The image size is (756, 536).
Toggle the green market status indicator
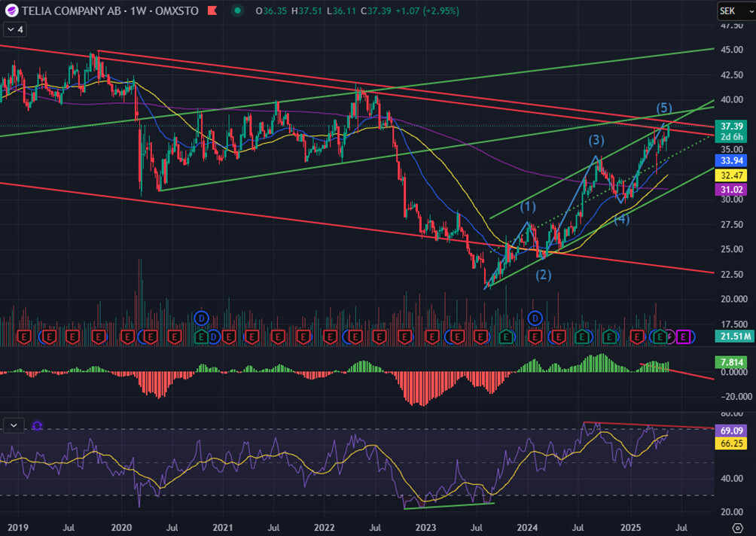tap(238, 11)
